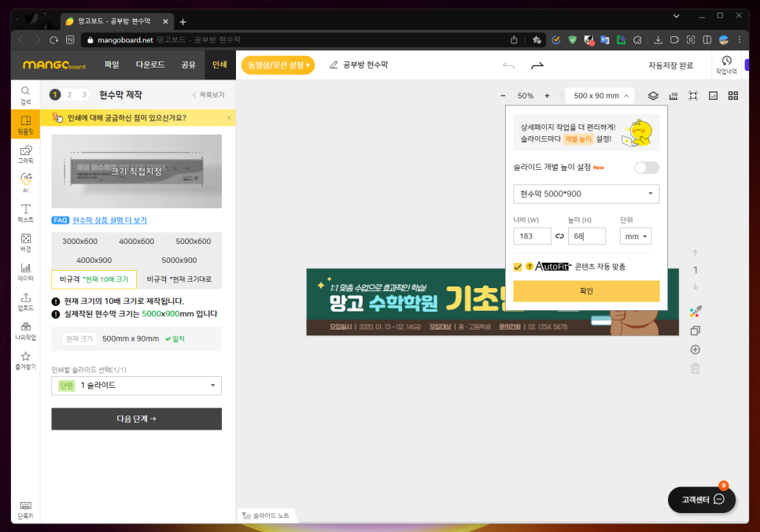Screen dimensions: 760x532
Task: Open the ruler guide icon
Action: click(673, 95)
